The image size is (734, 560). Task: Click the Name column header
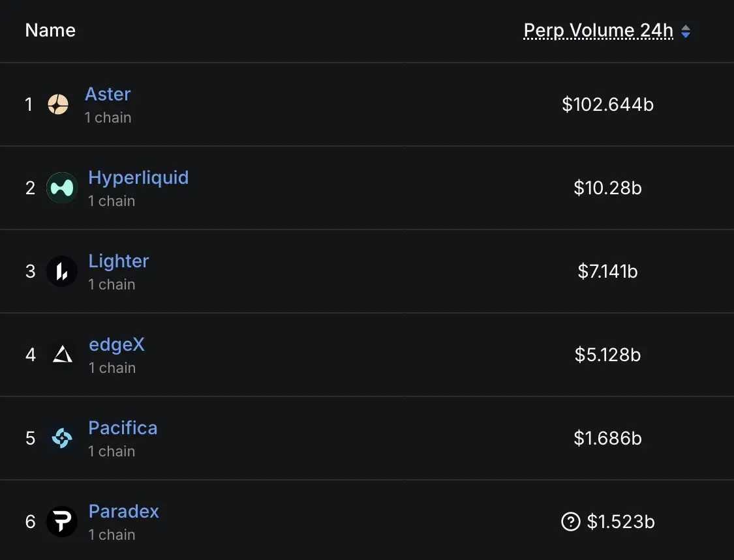50,31
